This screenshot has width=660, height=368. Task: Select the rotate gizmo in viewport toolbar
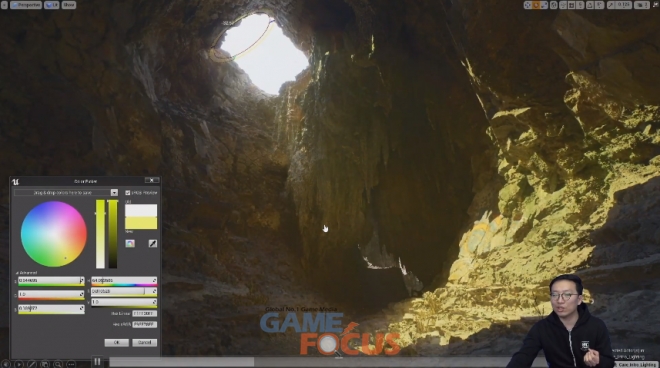click(x=536, y=5)
